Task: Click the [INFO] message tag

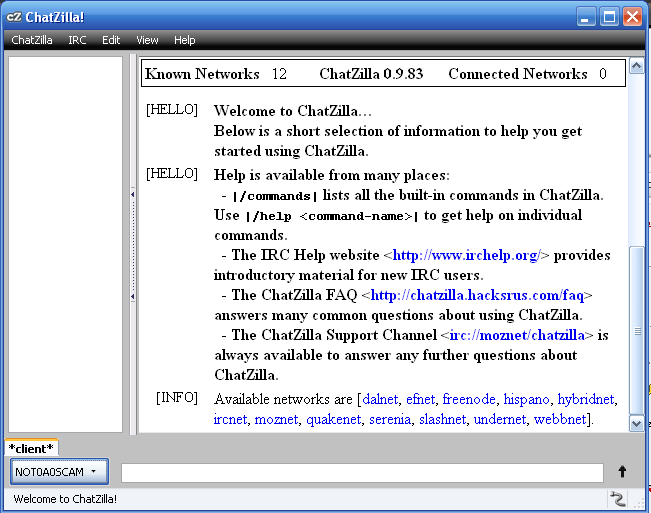Action: click(177, 398)
